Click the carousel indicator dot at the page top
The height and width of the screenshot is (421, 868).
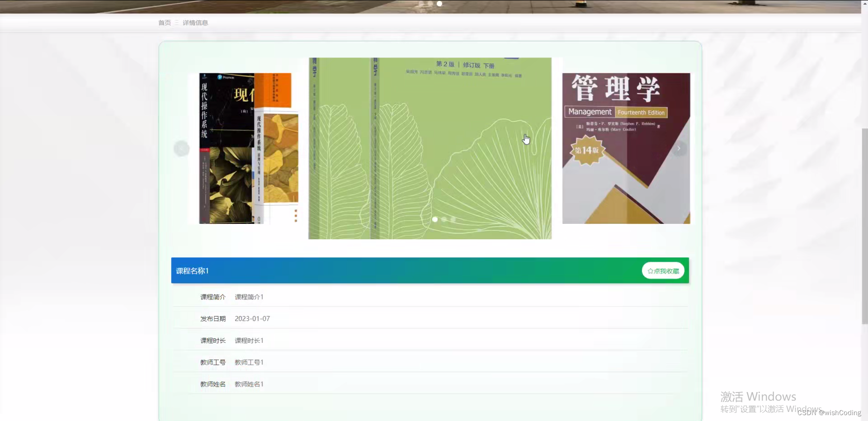tap(439, 4)
